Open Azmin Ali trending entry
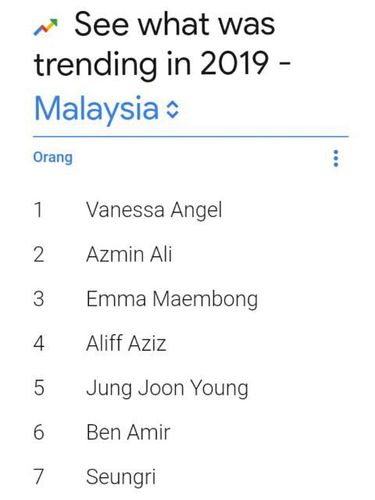Screen dimensions: 375x500 (129, 254)
